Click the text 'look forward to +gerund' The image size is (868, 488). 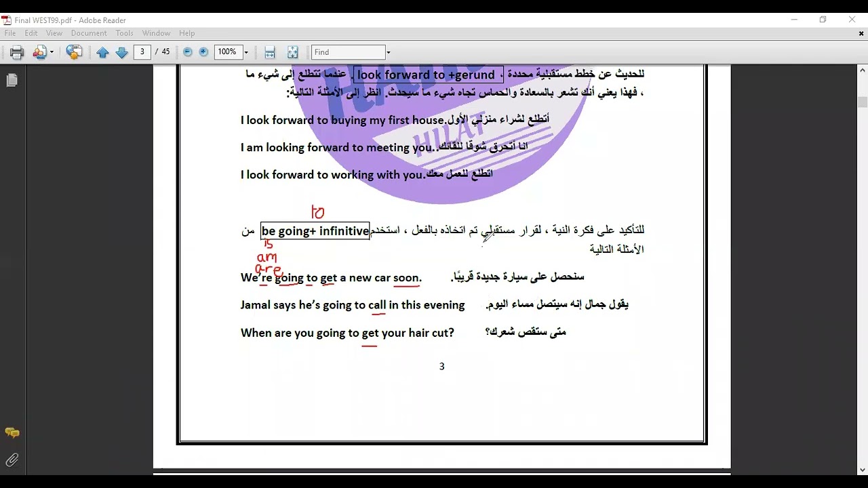(x=426, y=75)
